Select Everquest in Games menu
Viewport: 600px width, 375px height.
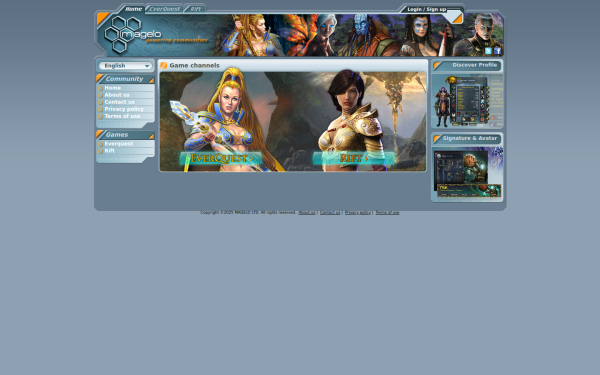click(x=119, y=144)
